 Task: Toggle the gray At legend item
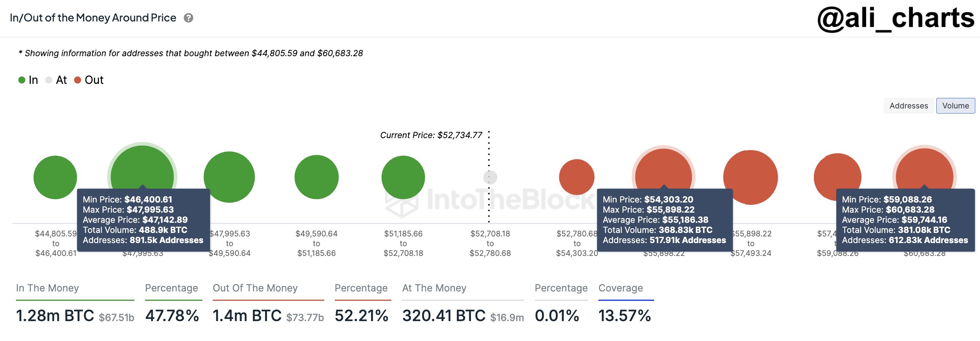point(57,80)
